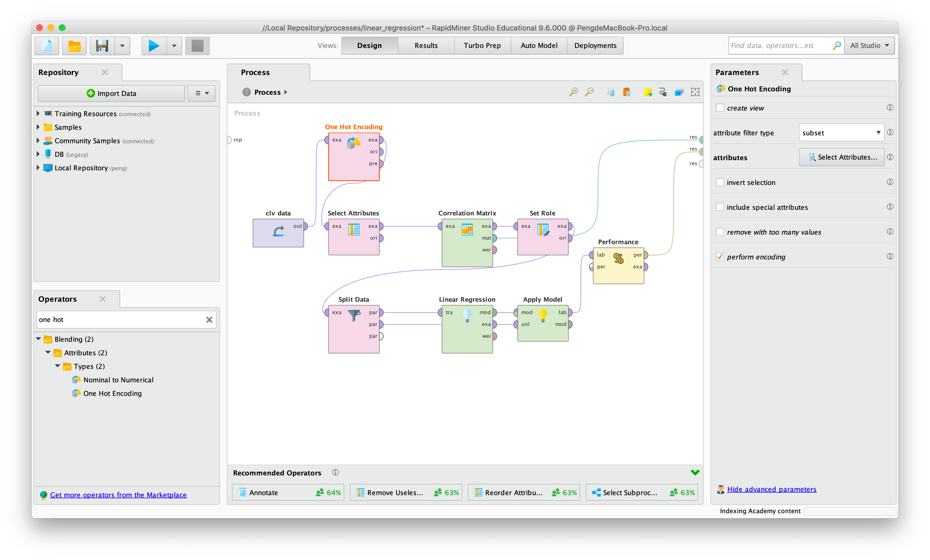Click the Import Data button

[x=111, y=93]
